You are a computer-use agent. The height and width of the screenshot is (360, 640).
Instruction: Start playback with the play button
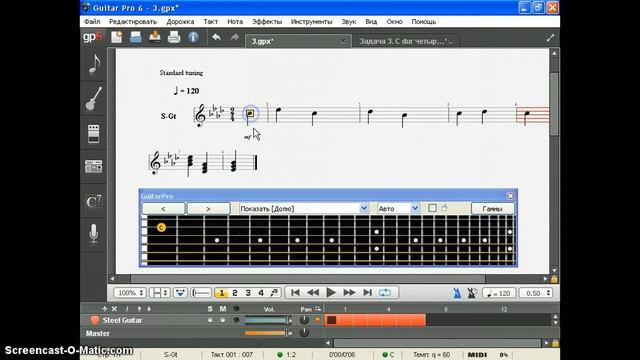click(331, 293)
